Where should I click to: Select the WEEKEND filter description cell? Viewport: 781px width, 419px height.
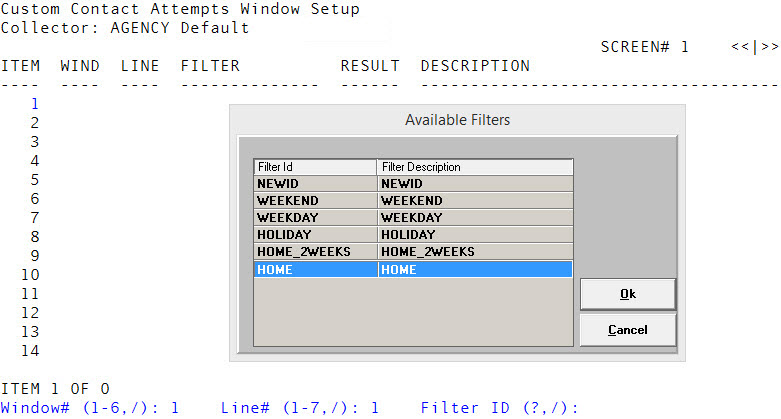[474, 201]
